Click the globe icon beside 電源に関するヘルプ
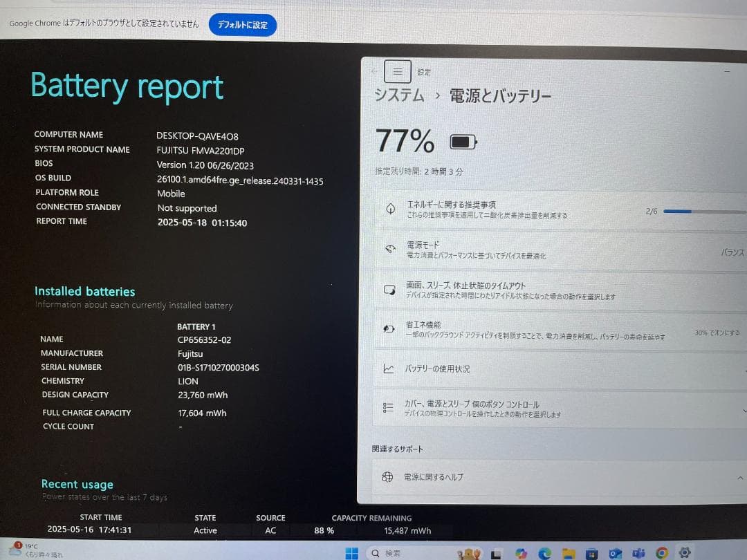 tap(389, 476)
